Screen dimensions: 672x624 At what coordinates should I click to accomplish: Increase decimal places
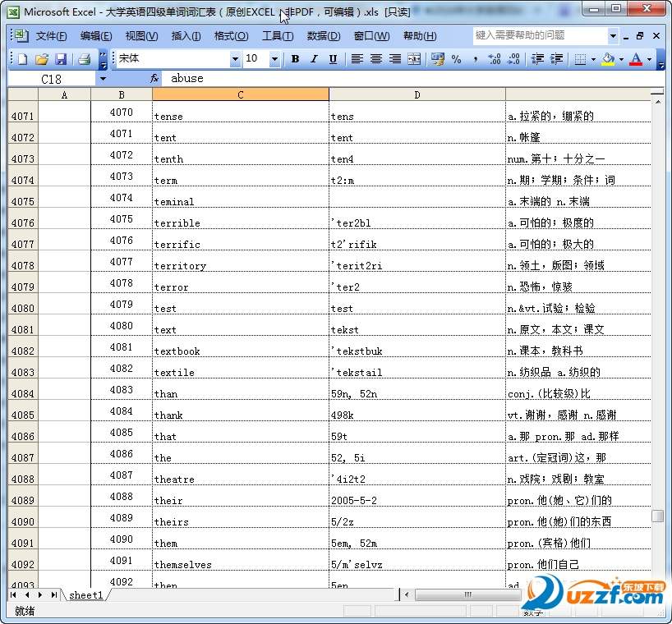point(495,59)
